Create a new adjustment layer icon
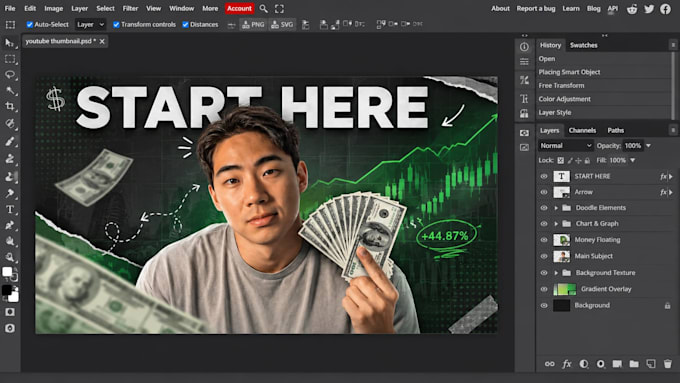Viewport: 680px width, 383px height. tap(584, 364)
